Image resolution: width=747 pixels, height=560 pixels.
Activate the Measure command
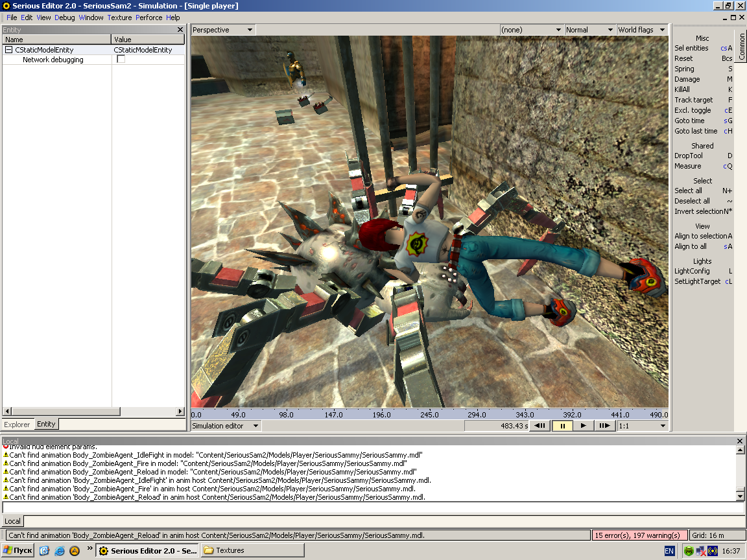tap(703, 166)
